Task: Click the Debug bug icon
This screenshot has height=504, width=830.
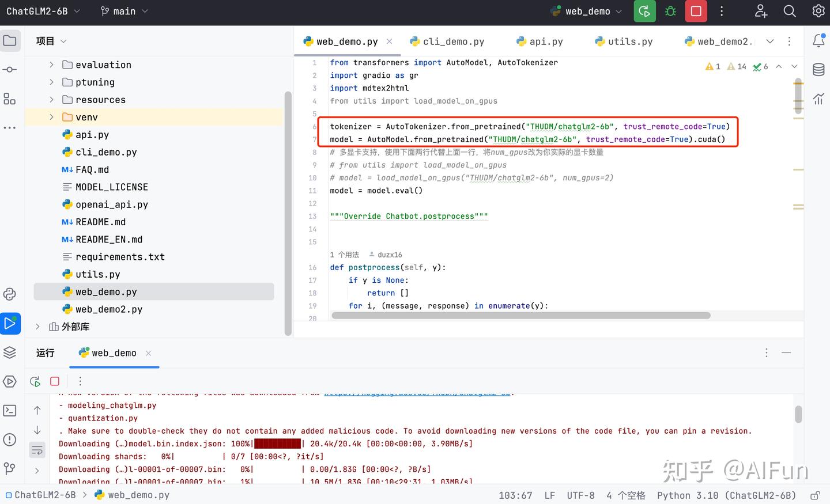Action: pos(670,12)
